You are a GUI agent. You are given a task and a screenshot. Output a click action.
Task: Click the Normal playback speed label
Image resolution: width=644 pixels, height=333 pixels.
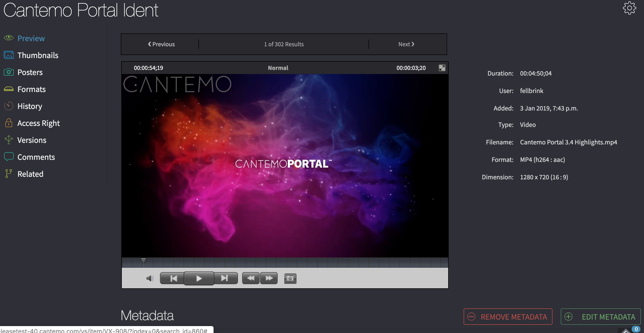click(x=278, y=68)
